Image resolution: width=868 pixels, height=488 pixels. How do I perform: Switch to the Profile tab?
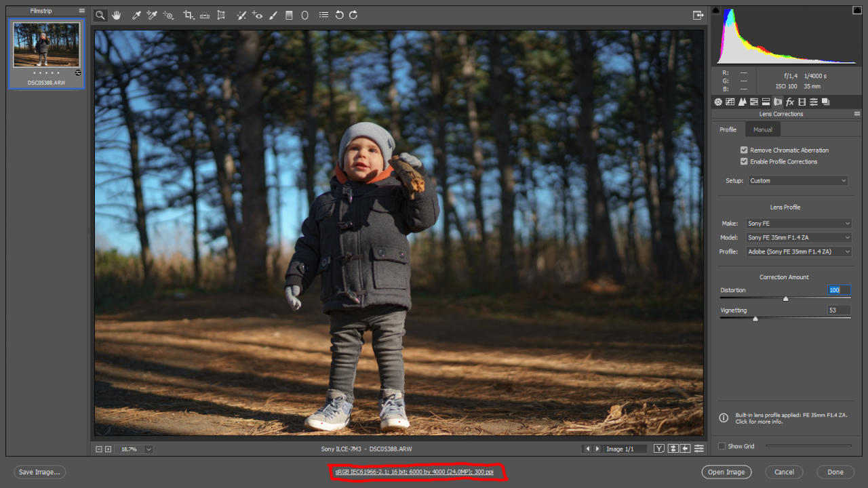[728, 129]
